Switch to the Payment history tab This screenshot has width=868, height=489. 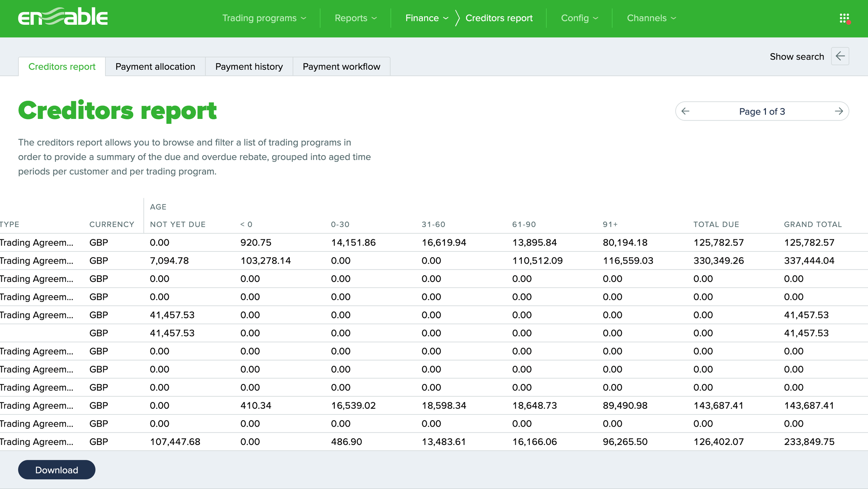point(249,66)
